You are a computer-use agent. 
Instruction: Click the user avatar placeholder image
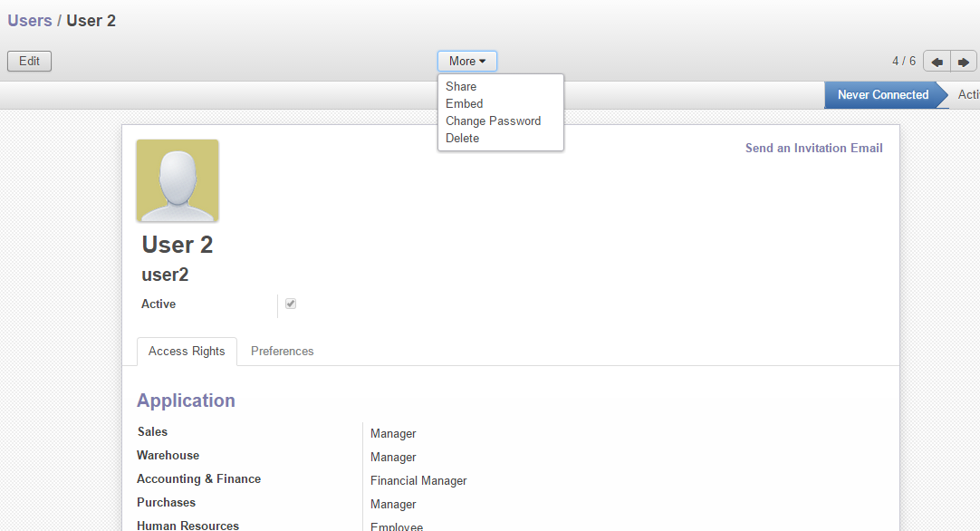178,180
